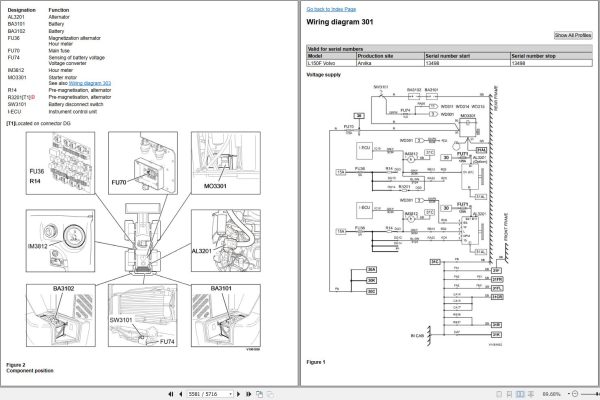The height and width of the screenshot is (400, 600).
Task: Open the zoom percentage dropdown arrow
Action: [569, 394]
